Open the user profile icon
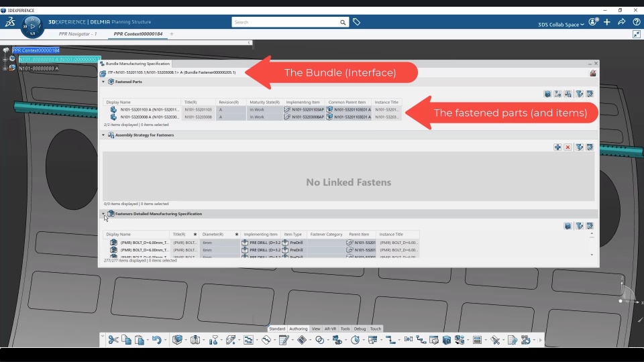644x362 pixels. click(593, 22)
